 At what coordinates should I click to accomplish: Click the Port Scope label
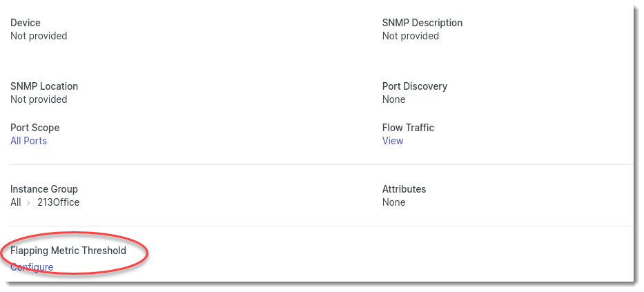[35, 128]
